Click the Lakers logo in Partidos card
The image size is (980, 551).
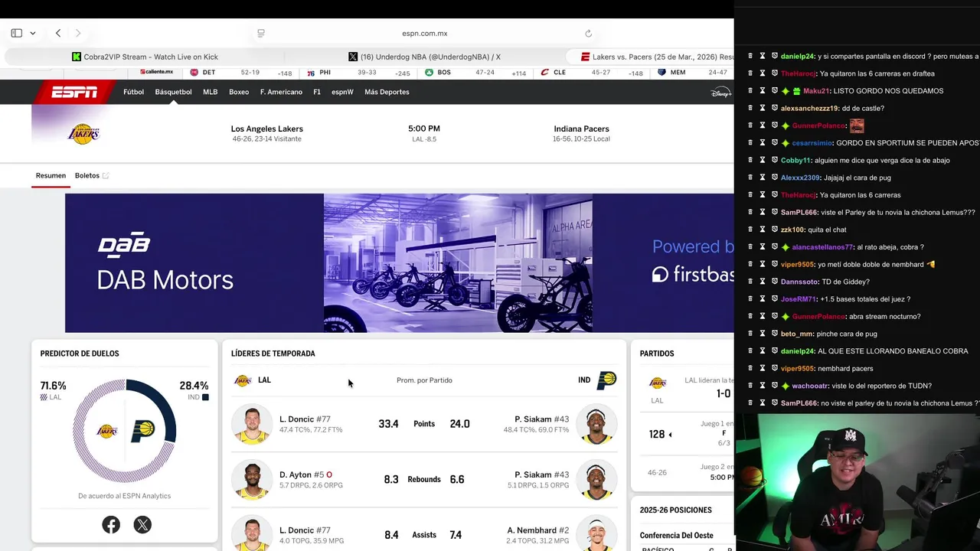pyautogui.click(x=658, y=383)
